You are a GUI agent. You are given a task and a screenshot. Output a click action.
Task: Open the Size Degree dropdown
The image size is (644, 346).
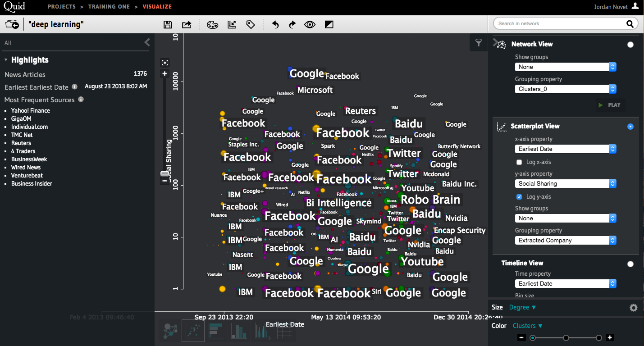coord(522,307)
